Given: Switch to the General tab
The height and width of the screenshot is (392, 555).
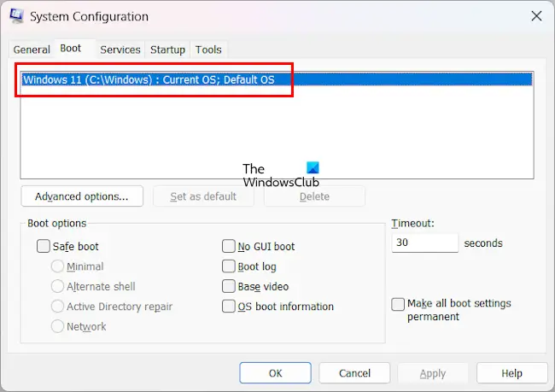Looking at the screenshot, I should pyautogui.click(x=32, y=50).
